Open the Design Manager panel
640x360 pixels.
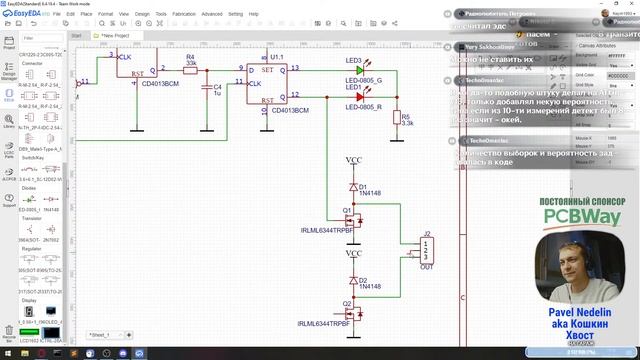[9, 71]
